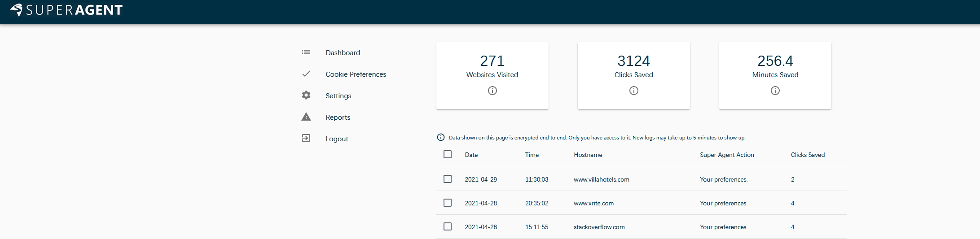Click the Date column header
Screen dimensions: 980x239
pyautogui.click(x=471, y=155)
